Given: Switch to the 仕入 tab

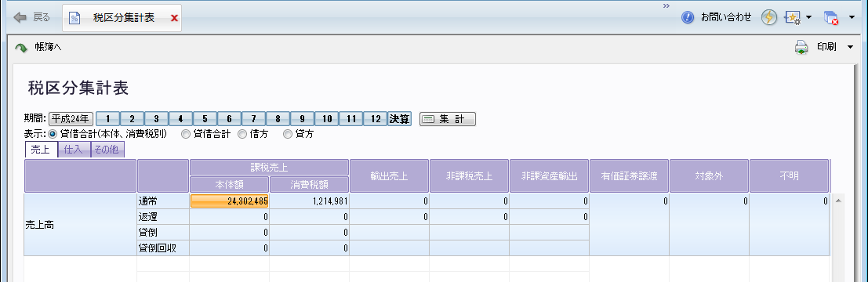Looking at the screenshot, I should [74, 150].
